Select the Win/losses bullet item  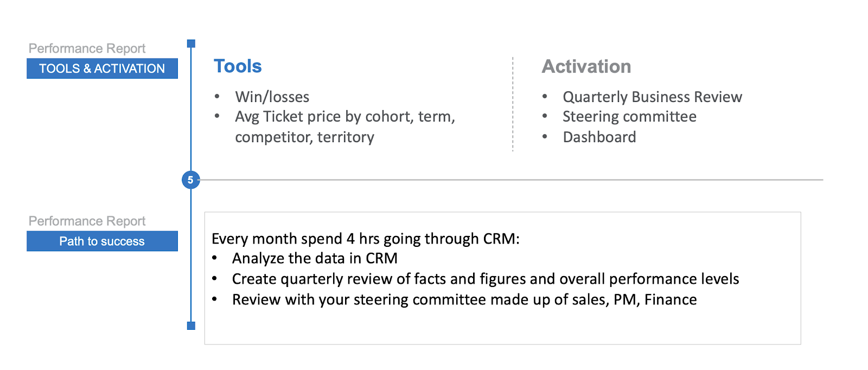click(272, 97)
